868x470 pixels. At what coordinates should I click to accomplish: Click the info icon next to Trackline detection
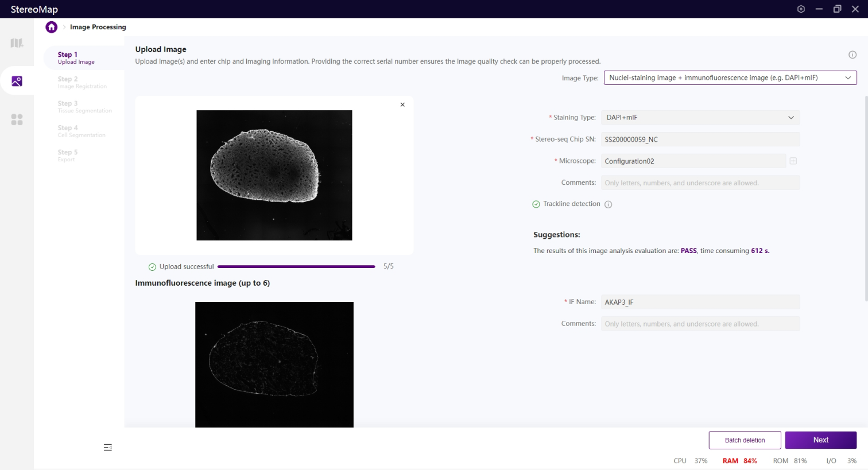tap(608, 204)
